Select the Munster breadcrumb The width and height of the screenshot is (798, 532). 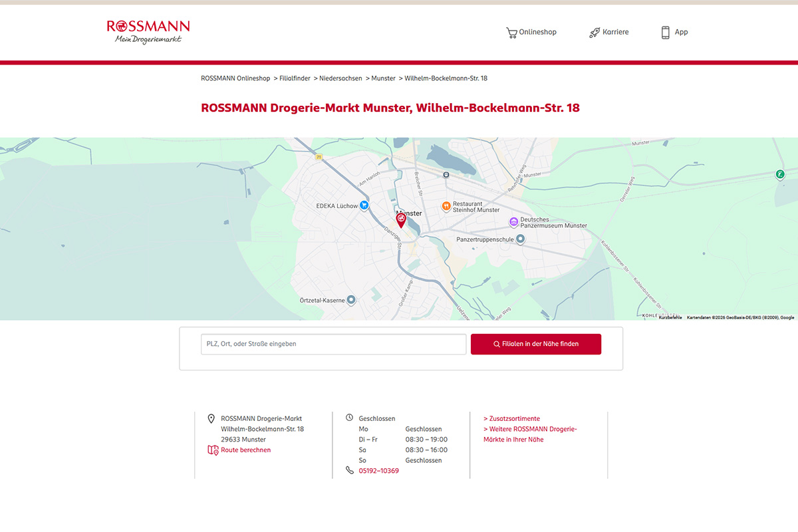[x=383, y=78]
